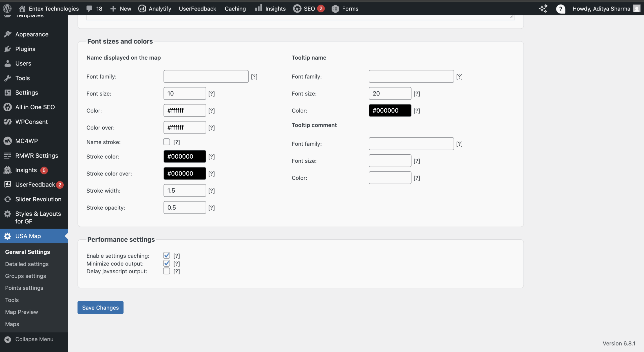Viewport: 644px width, 352px height.
Task: Uncheck Enable settings caching
Action: [x=166, y=255]
